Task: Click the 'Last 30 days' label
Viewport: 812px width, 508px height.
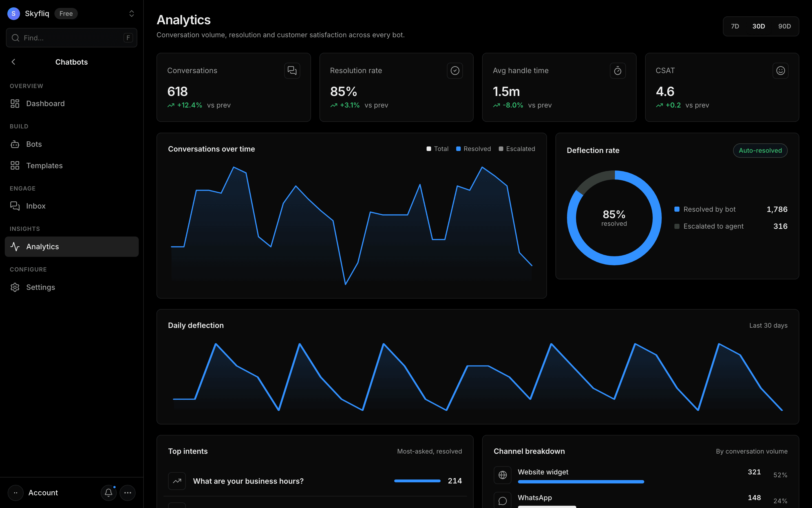Action: pyautogui.click(x=768, y=326)
